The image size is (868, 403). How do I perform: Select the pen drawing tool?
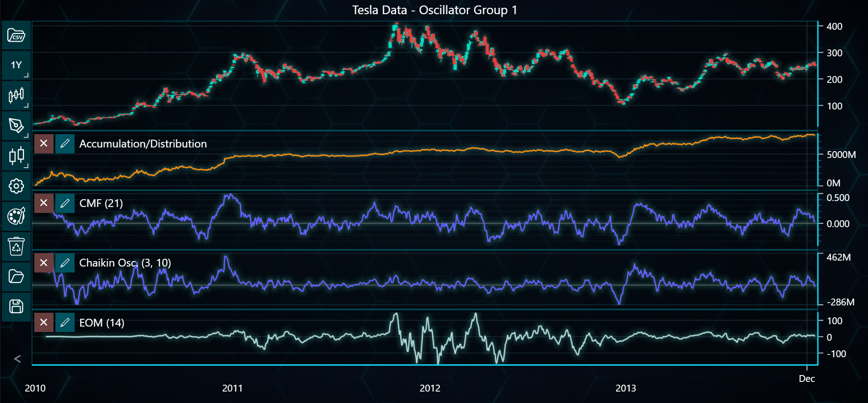[x=16, y=126]
